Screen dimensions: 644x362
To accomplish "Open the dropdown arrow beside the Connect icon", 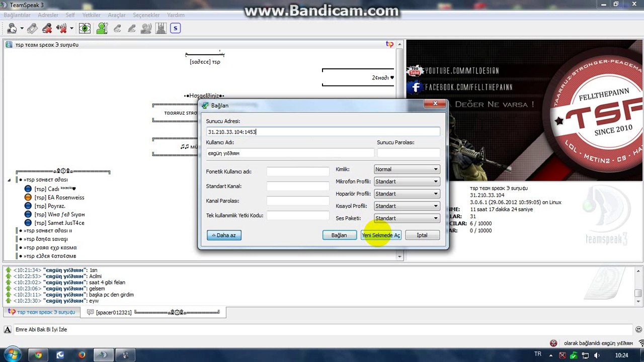I will (21, 29).
